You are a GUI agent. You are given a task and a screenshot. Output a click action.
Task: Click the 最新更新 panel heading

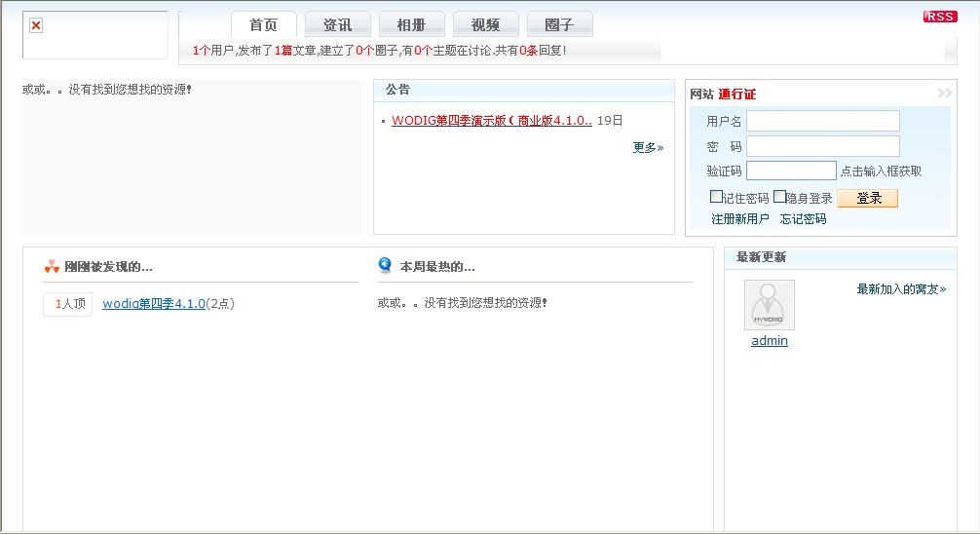pyautogui.click(x=761, y=257)
